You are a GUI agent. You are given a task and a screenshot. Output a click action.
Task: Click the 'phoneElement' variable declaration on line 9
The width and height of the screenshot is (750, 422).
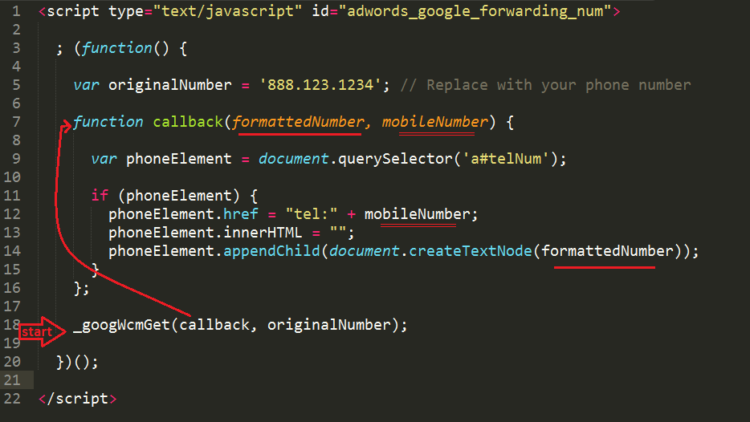click(179, 159)
